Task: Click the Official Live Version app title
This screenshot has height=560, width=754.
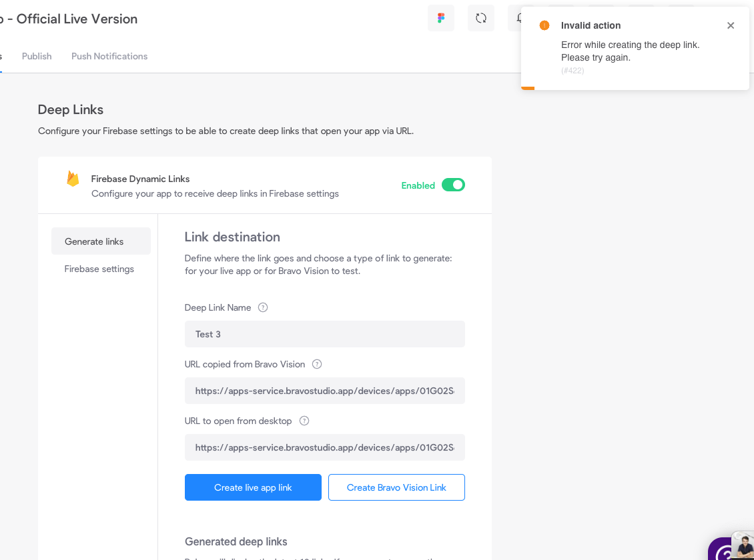Action: point(77,19)
